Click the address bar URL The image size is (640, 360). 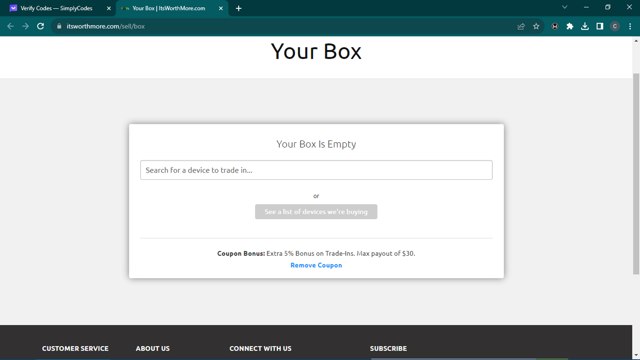(x=105, y=27)
